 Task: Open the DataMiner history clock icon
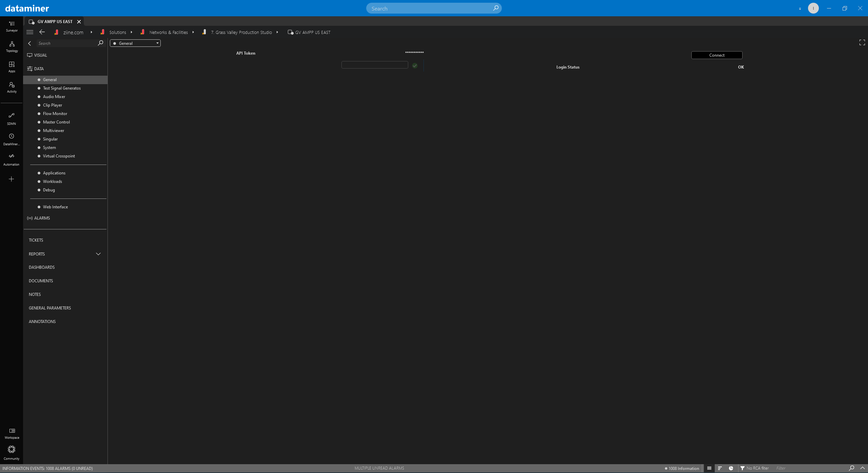(12, 136)
